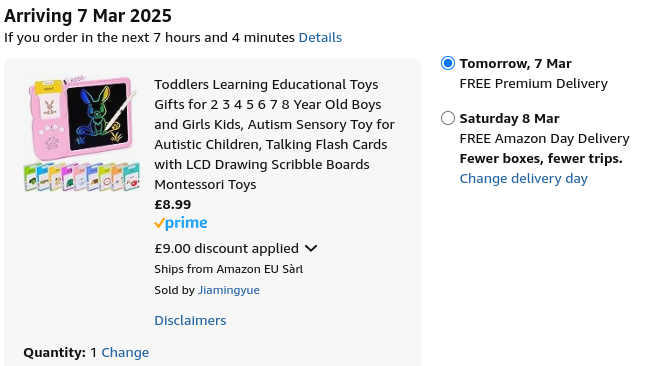Click the prime logo badge
654x366 pixels.
click(181, 223)
